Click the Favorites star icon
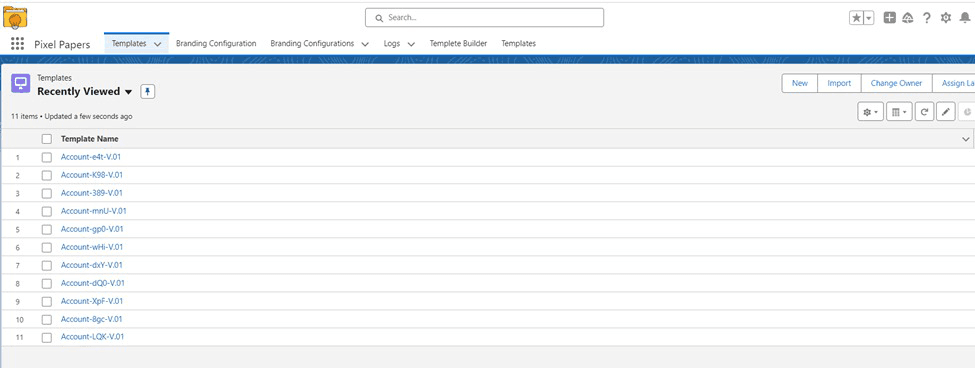 (856, 18)
